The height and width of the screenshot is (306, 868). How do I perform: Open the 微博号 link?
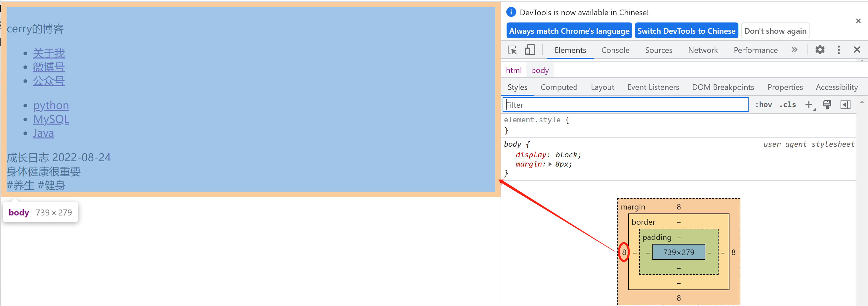point(49,67)
